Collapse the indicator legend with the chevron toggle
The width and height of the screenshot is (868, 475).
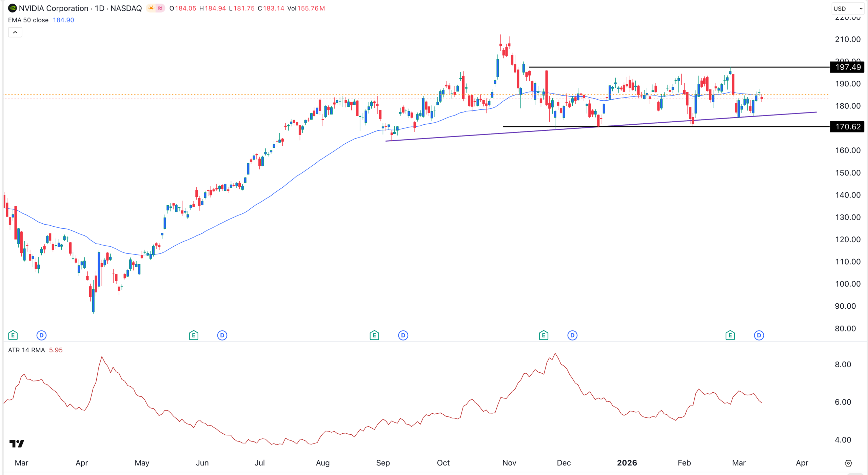pos(15,32)
